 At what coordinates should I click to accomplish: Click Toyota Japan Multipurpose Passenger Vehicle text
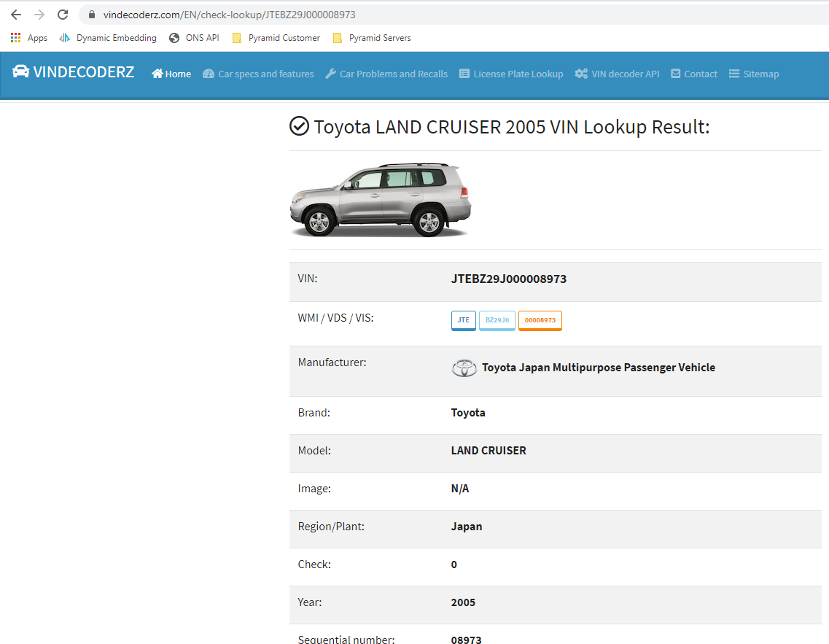(x=599, y=368)
